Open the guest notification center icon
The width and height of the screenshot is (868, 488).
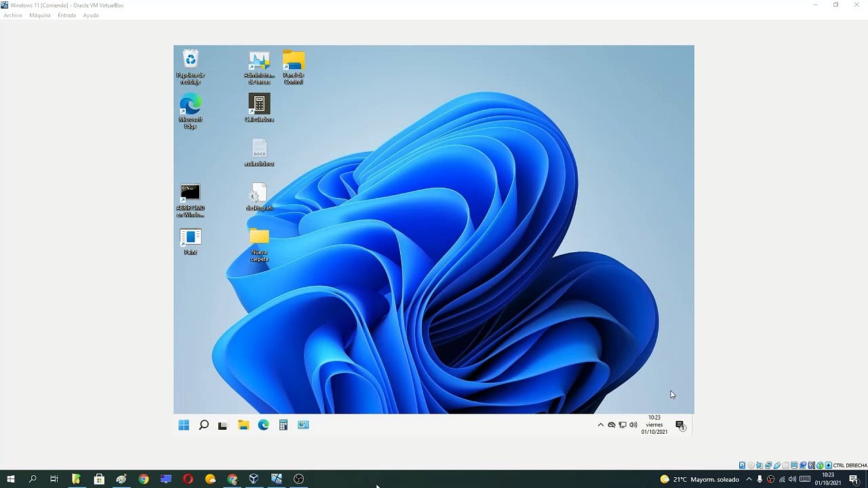tap(680, 425)
